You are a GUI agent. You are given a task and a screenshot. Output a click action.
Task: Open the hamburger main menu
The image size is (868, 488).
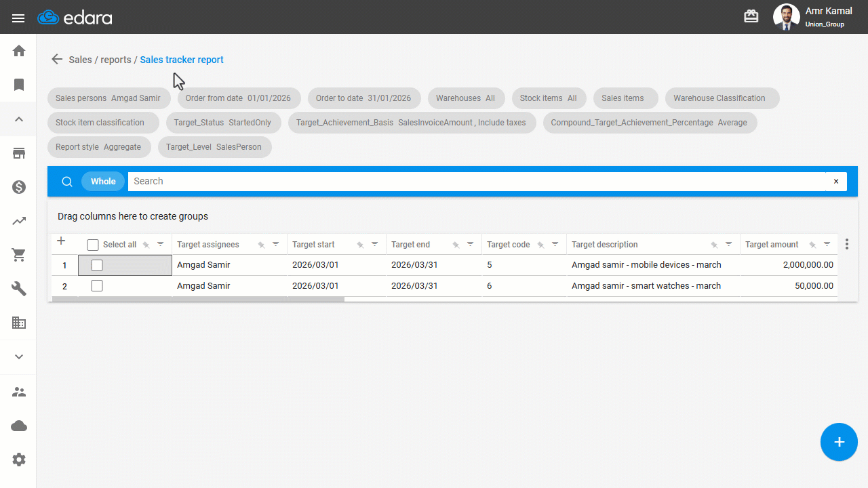pyautogui.click(x=18, y=18)
